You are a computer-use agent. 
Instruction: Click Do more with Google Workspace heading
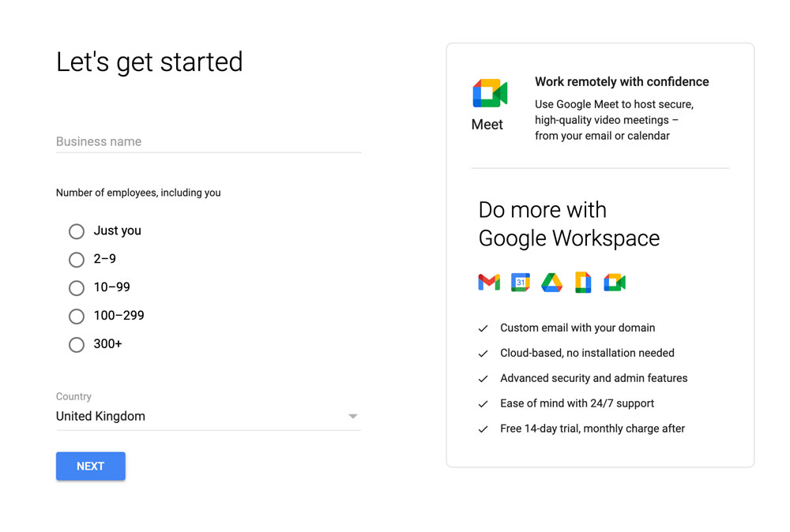tap(569, 224)
